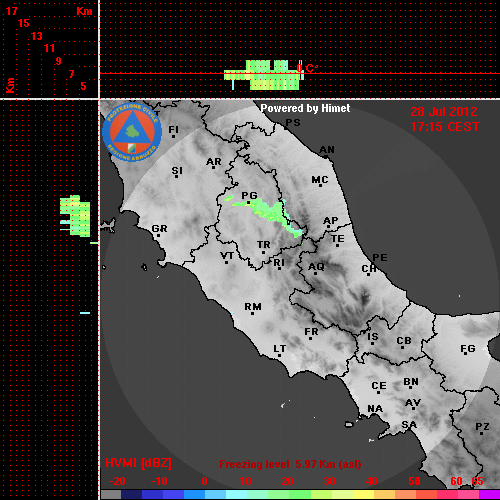Click the "Freezing level 5.97 Km (asl)" text

click(290, 464)
